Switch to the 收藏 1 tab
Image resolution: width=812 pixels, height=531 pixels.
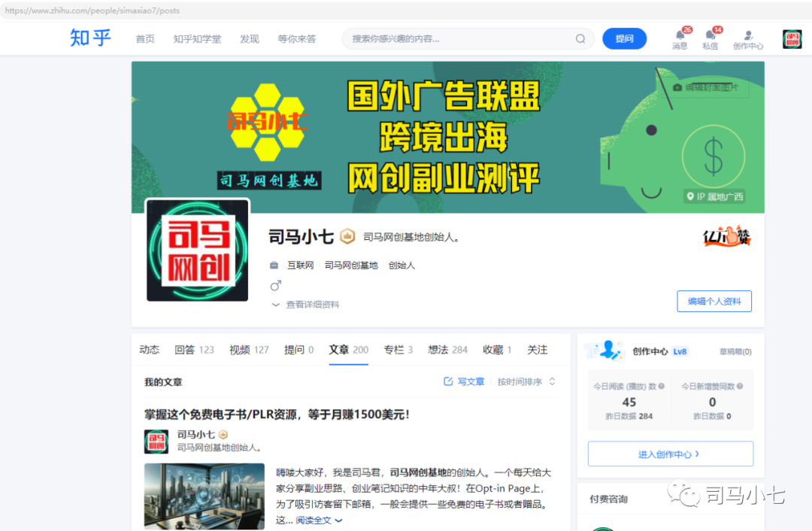[497, 350]
